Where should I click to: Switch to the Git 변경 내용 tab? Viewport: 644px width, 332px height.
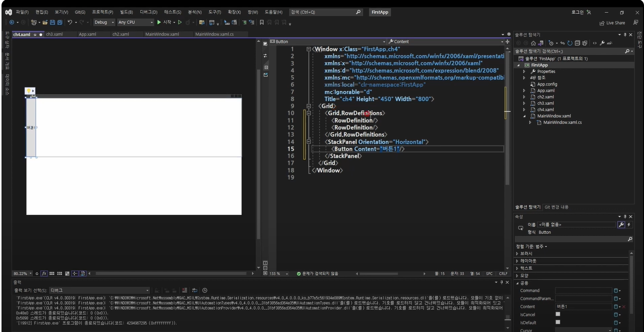pyautogui.click(x=557, y=207)
